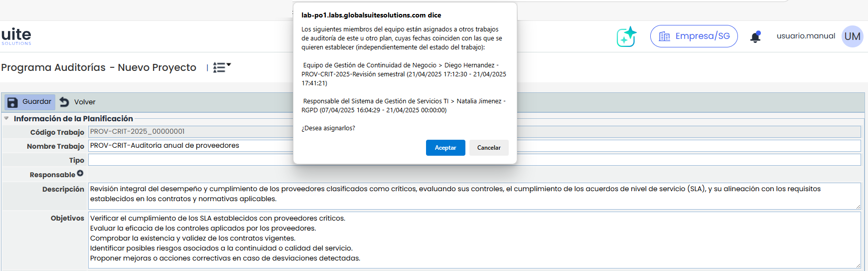Viewport: 868px width, 271px height.
Task: Open the notifications bell
Action: [x=755, y=37]
